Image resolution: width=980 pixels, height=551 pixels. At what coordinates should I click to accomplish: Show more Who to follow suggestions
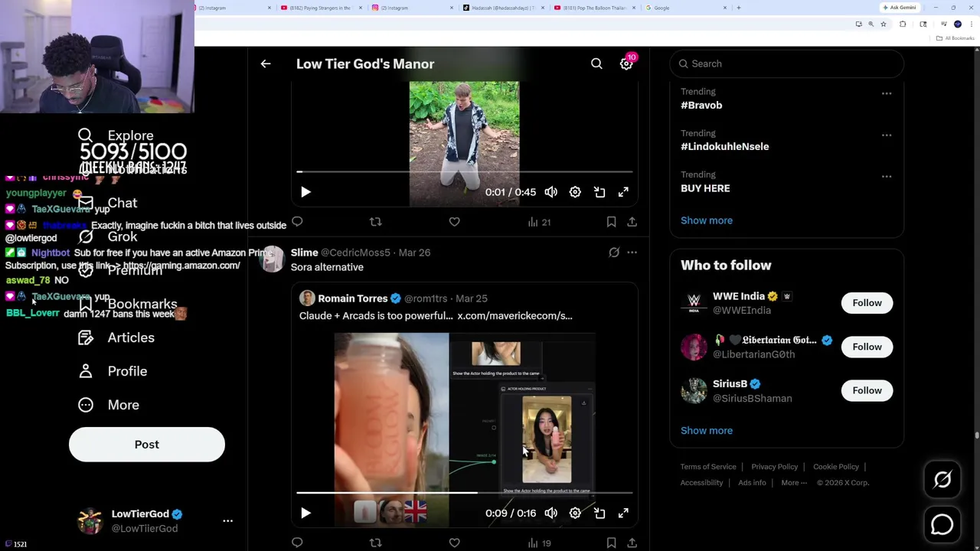(707, 431)
